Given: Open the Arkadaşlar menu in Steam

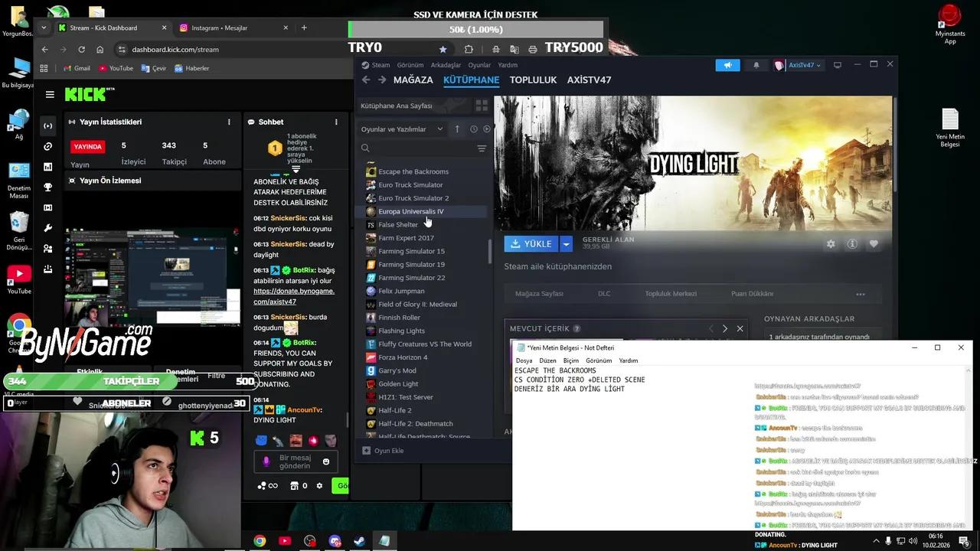Looking at the screenshot, I should point(446,65).
